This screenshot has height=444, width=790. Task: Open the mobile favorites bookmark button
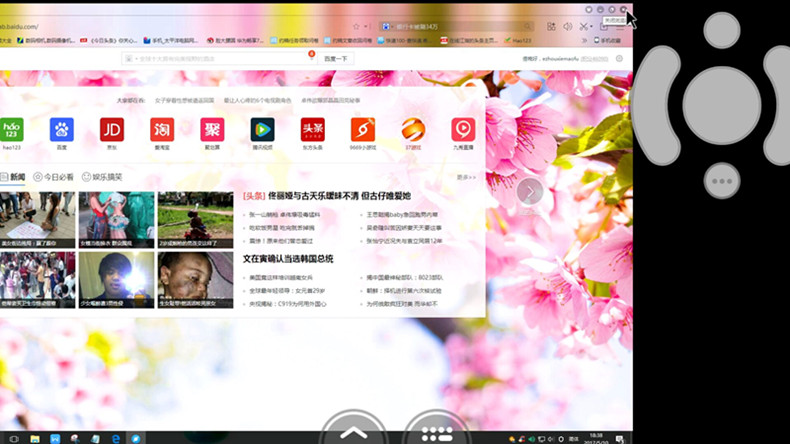(x=608, y=40)
